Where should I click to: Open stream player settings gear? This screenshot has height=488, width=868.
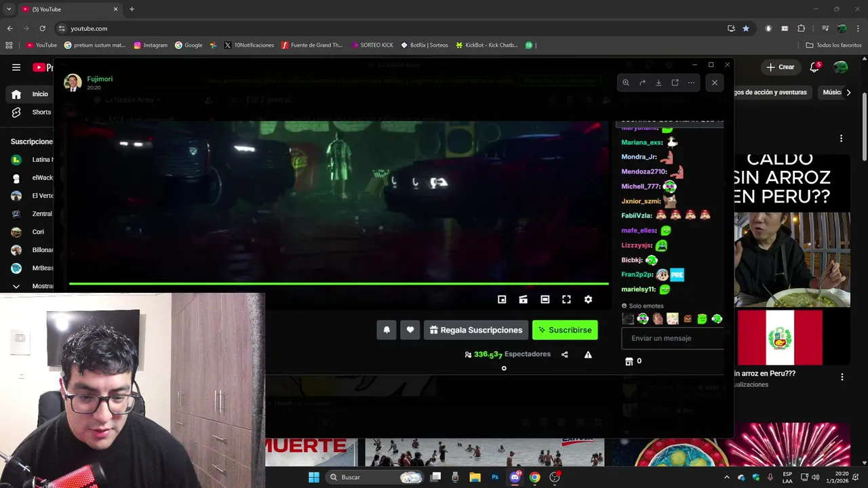click(588, 300)
